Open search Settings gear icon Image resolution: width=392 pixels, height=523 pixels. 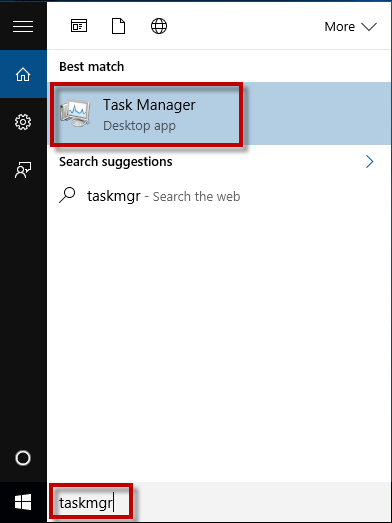point(23,122)
